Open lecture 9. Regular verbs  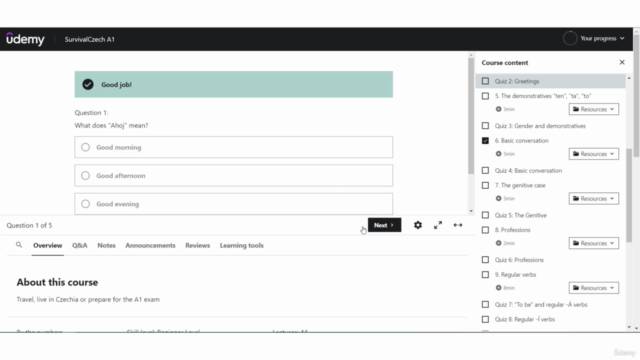pyautogui.click(x=515, y=275)
